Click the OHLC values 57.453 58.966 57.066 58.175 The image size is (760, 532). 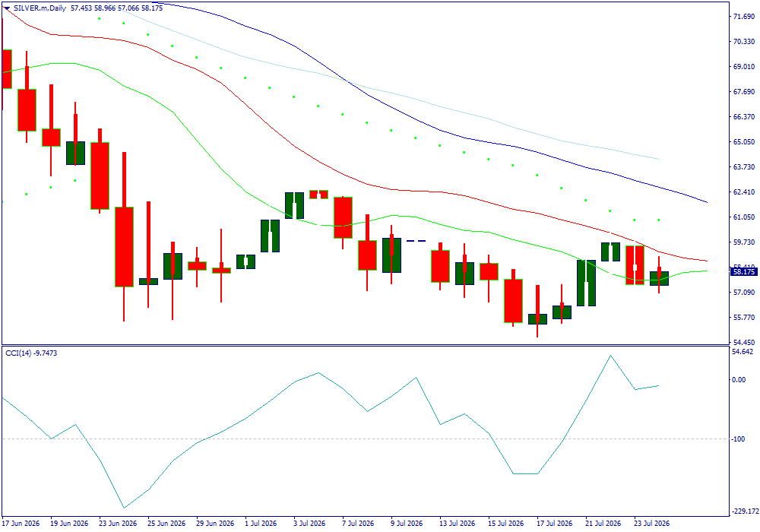[116, 8]
